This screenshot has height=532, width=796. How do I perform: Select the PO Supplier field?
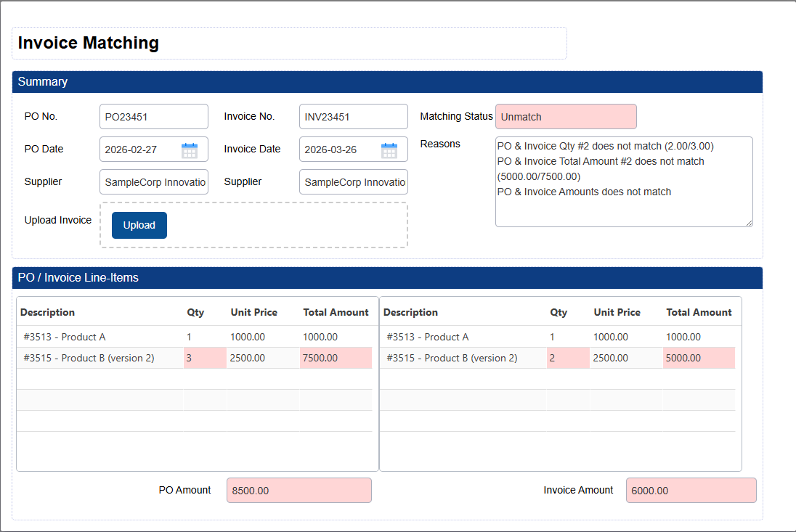153,182
